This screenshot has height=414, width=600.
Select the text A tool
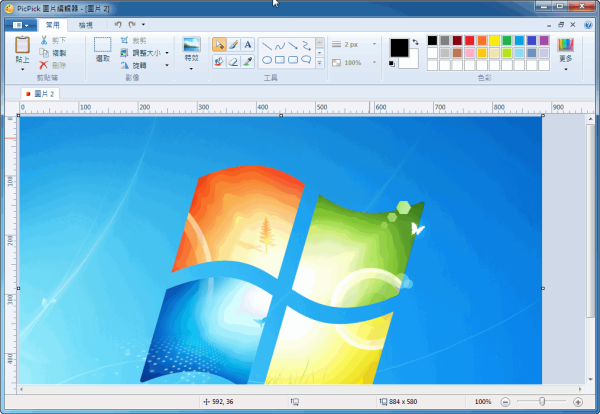pos(248,45)
